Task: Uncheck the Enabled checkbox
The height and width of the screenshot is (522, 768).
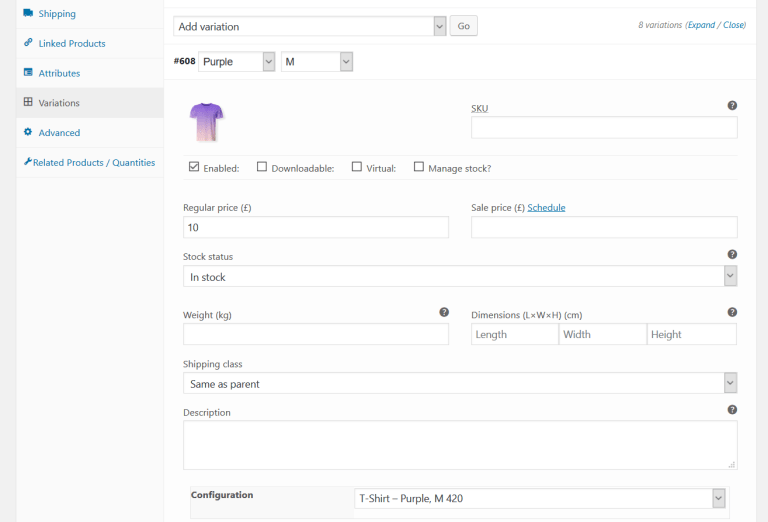Action: coord(194,167)
